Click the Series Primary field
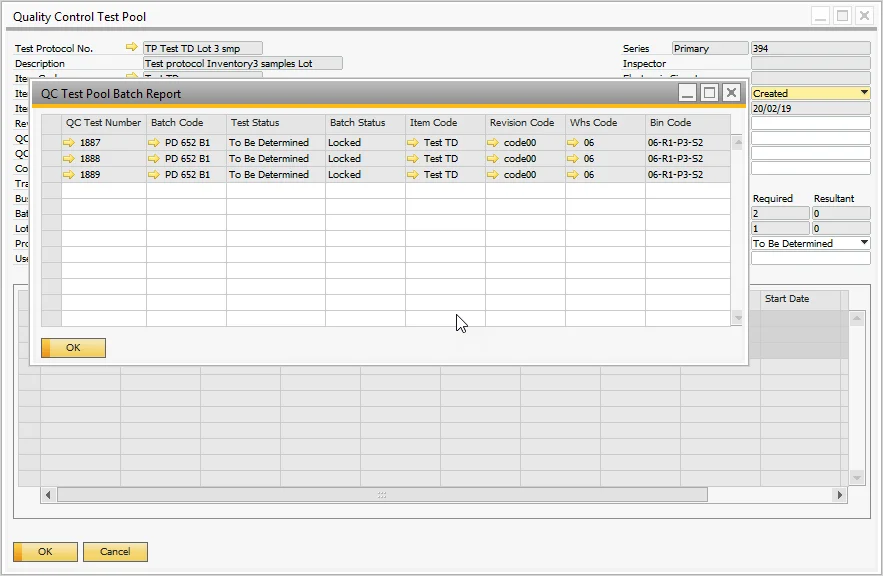The image size is (883, 576). (710, 48)
